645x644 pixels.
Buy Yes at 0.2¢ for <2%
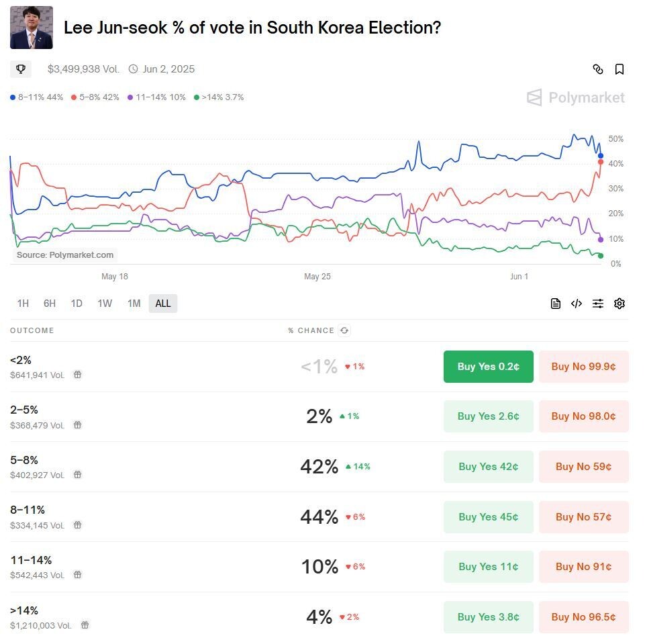click(x=488, y=367)
